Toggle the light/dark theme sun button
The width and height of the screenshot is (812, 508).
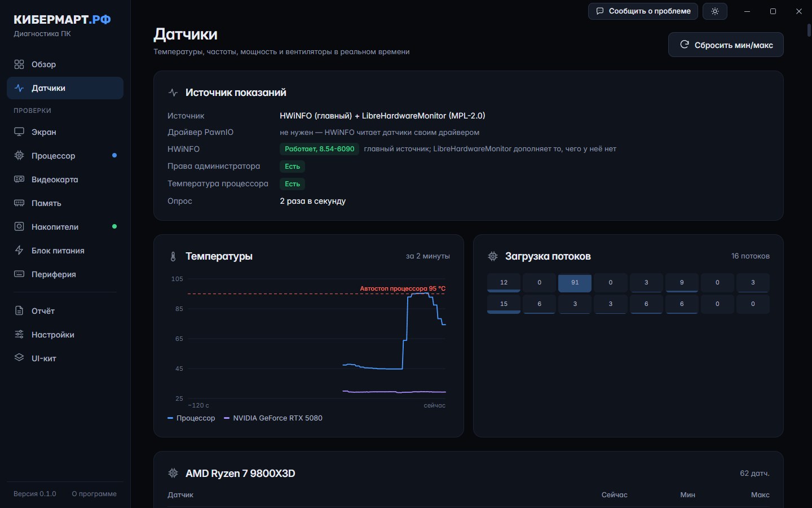[x=715, y=11]
